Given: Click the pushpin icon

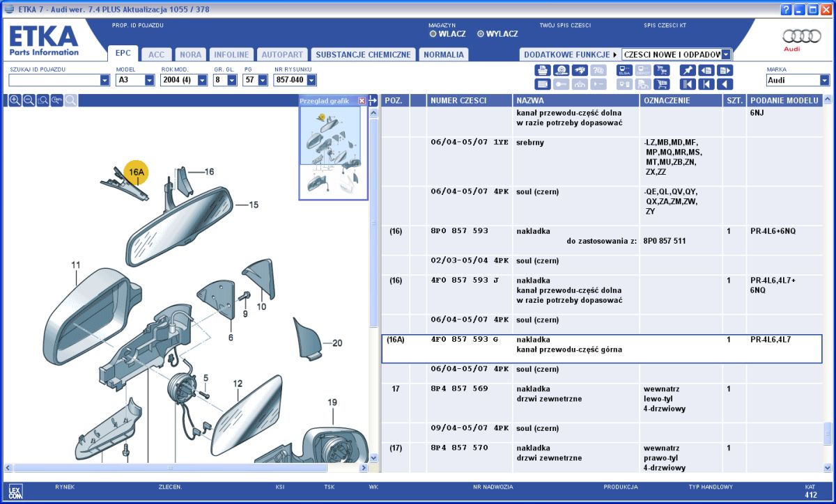Looking at the screenshot, I should [x=688, y=70].
